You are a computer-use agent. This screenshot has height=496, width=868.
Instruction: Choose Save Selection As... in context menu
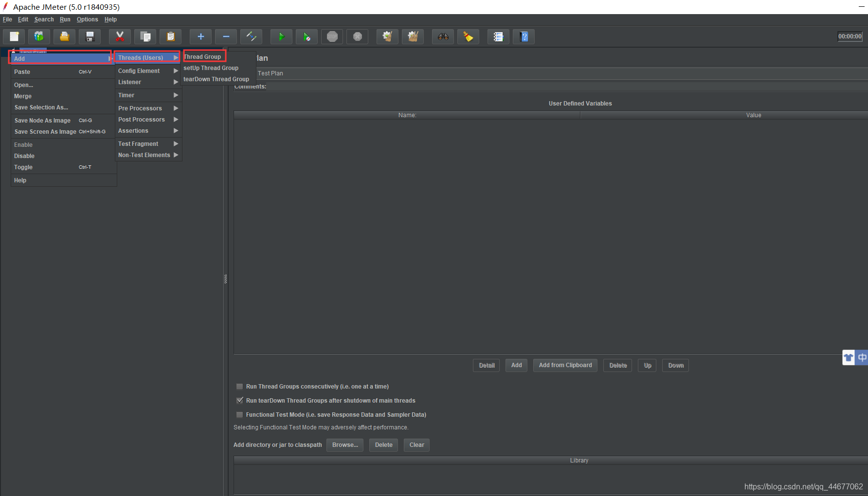tap(63, 107)
